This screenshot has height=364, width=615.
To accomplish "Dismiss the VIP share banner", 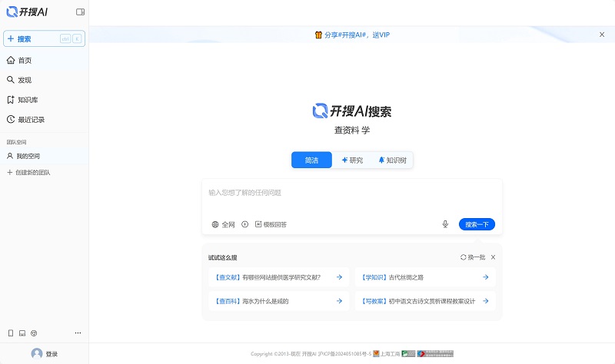I will [x=602, y=35].
